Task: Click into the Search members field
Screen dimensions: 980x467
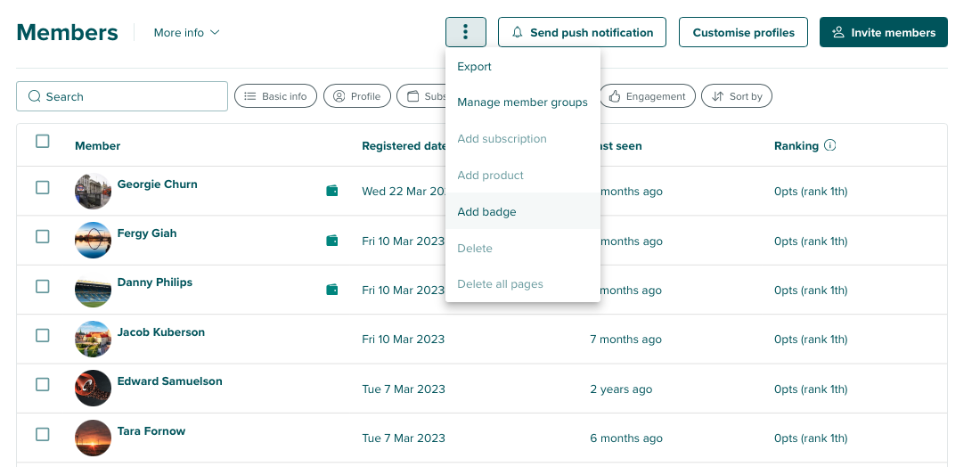Action: (x=122, y=96)
